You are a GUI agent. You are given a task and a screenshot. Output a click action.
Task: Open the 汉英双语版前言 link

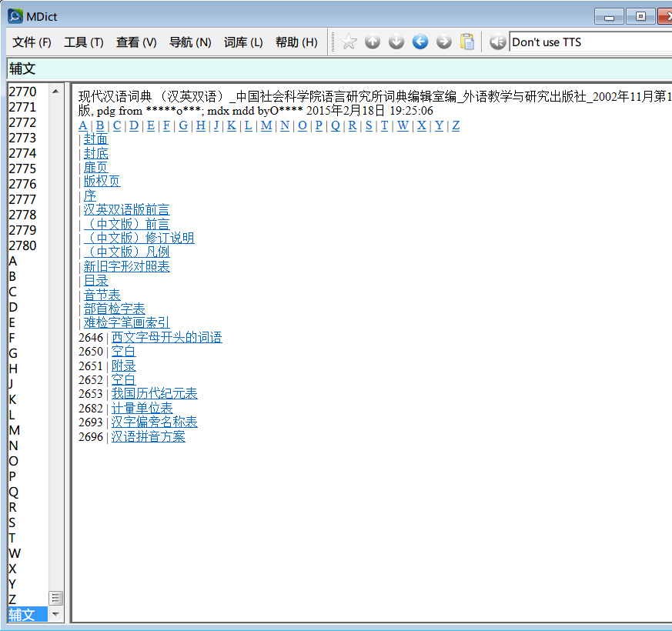tap(126, 210)
